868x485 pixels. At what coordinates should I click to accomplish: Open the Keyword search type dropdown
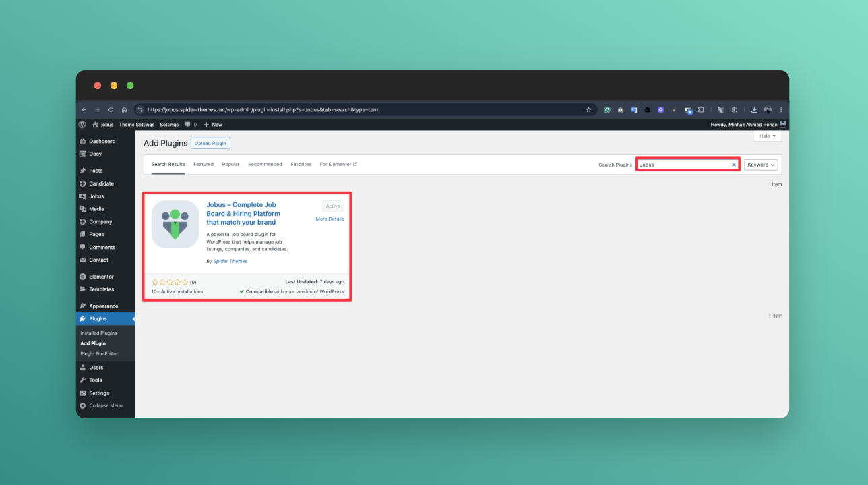click(761, 165)
